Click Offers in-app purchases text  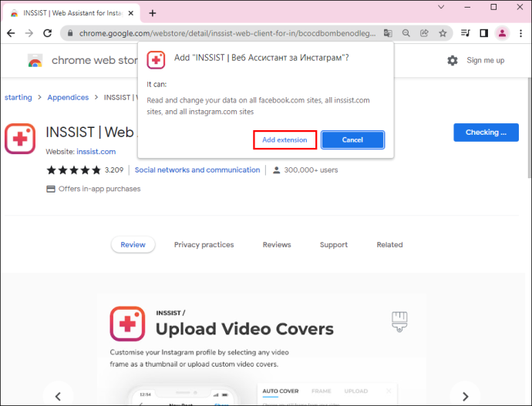point(99,189)
